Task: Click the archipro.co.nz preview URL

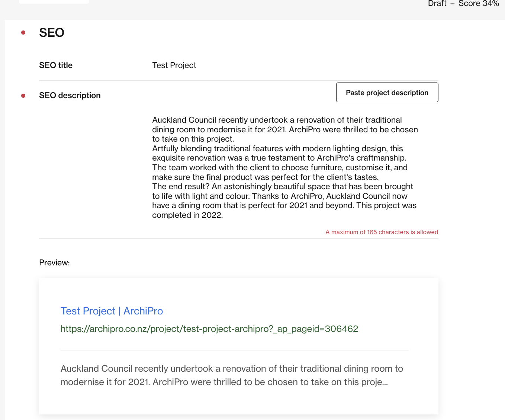Action: point(209,329)
